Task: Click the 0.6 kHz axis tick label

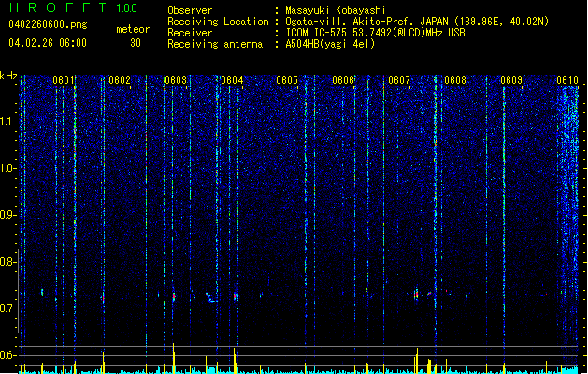Action: tap(8, 355)
